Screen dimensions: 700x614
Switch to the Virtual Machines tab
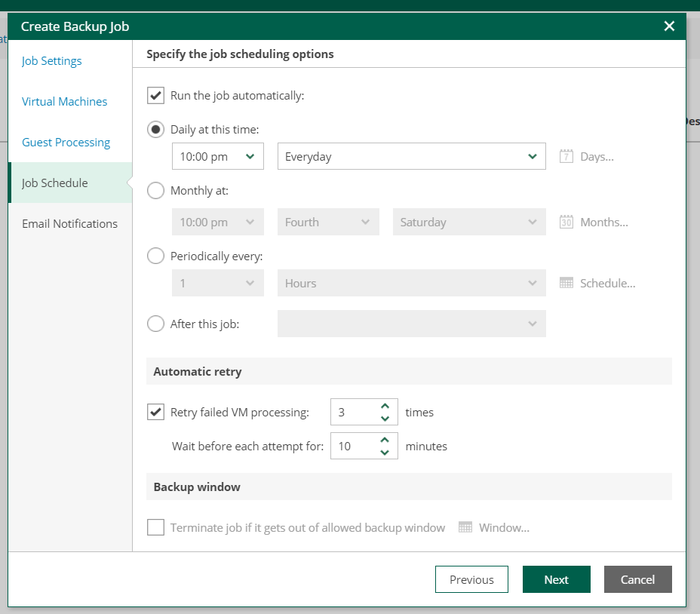[63, 101]
